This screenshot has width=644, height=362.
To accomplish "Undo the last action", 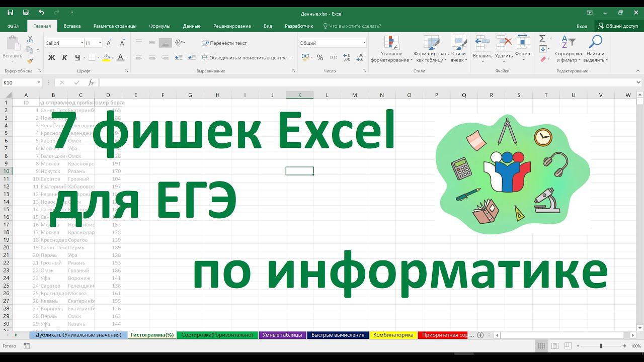I will pyautogui.click(x=41, y=13).
